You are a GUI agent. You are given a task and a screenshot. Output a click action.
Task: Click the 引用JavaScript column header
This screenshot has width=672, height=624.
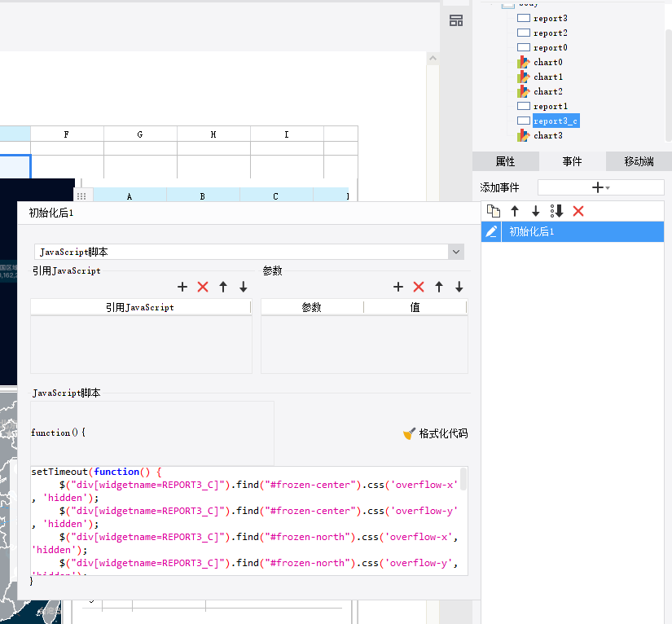(x=140, y=307)
